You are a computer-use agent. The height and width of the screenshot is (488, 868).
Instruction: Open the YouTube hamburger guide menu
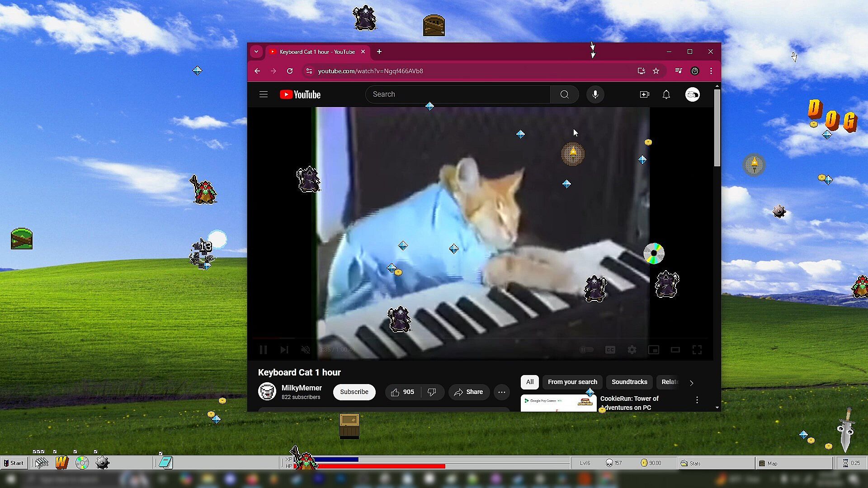pos(264,94)
